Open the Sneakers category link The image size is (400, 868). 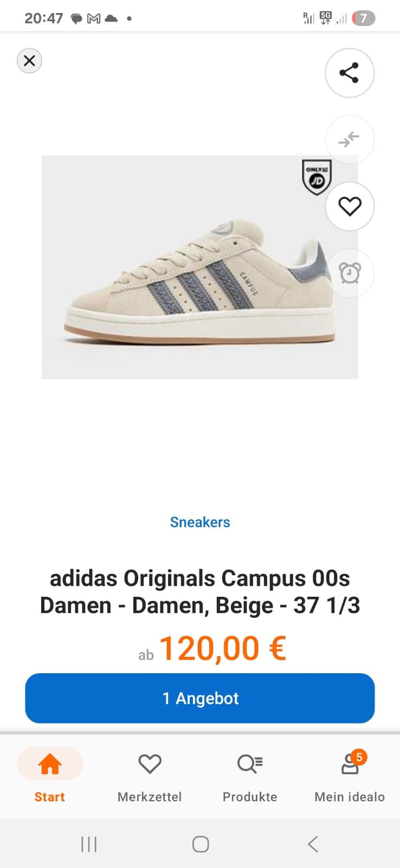point(200,522)
